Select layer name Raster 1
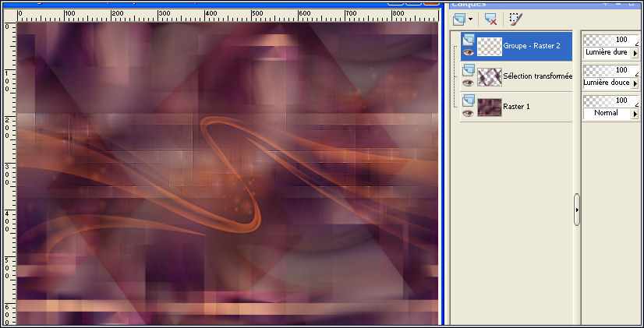Screen dimensions: 644x328 pos(516,106)
